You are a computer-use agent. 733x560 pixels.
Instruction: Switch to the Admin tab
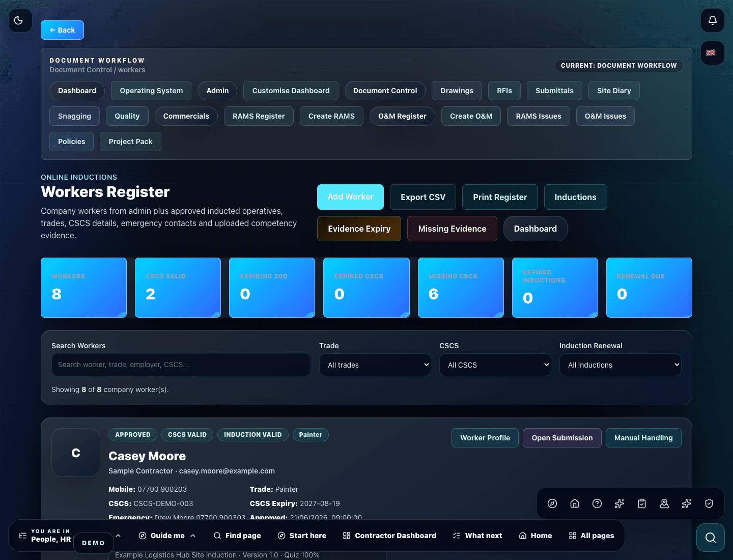(217, 91)
